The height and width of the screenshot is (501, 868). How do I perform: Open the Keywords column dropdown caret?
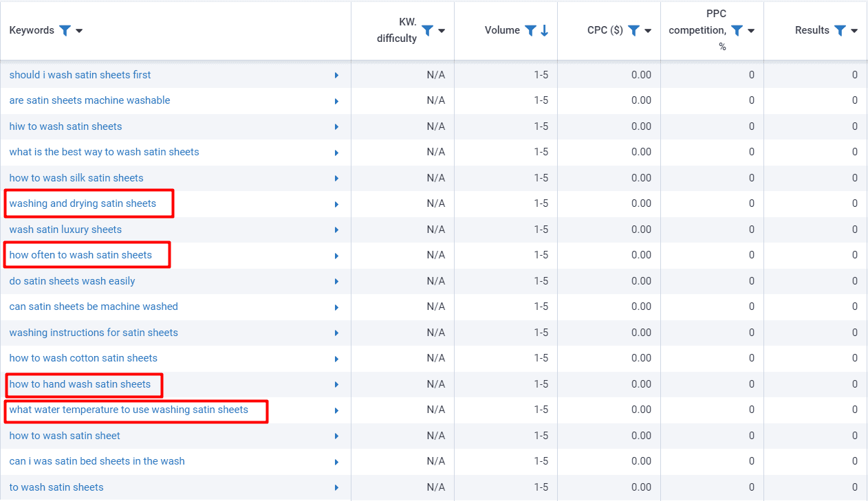79,31
